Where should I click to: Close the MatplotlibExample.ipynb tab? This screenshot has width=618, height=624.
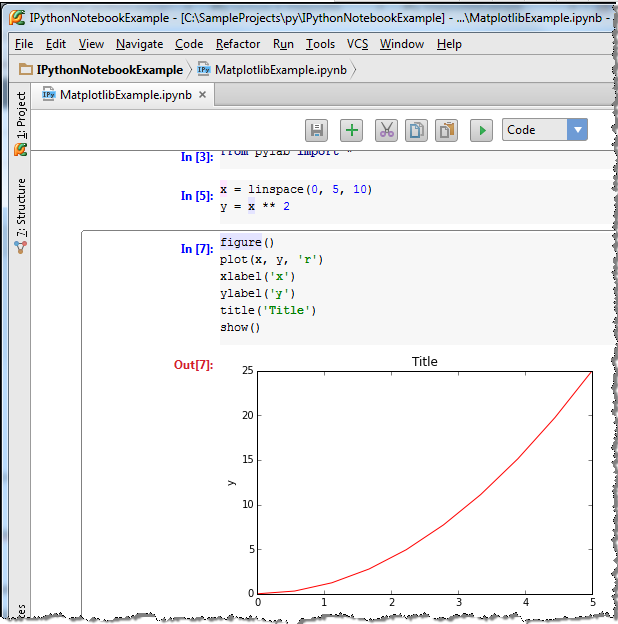pyautogui.click(x=203, y=95)
